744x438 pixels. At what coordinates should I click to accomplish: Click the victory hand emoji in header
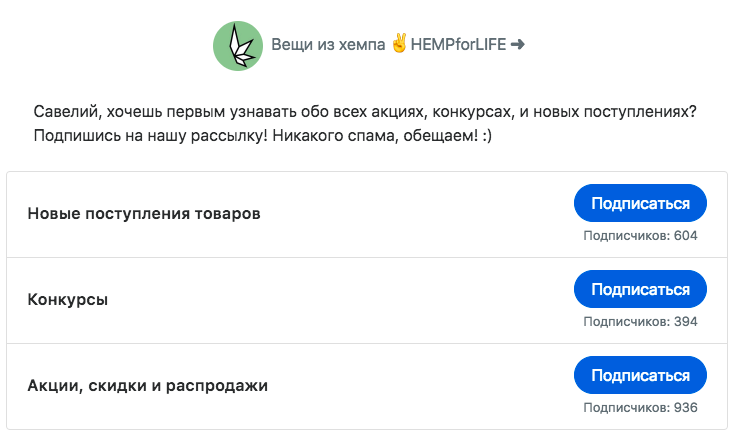click(x=399, y=43)
